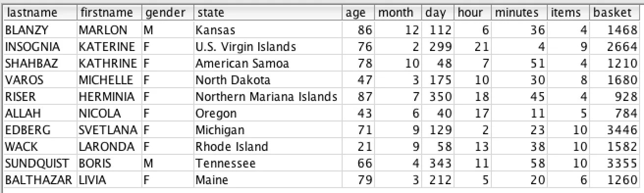Select the gender column header
The width and height of the screenshot is (644, 193).
167,13
